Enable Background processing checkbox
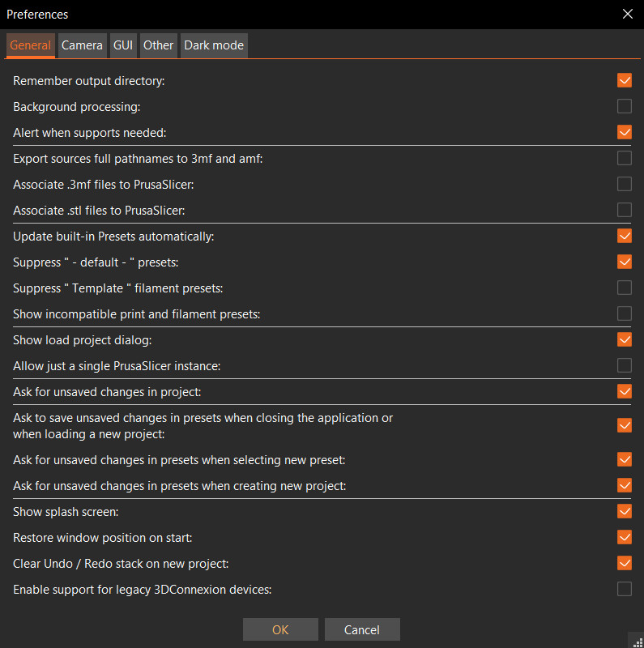 625,106
